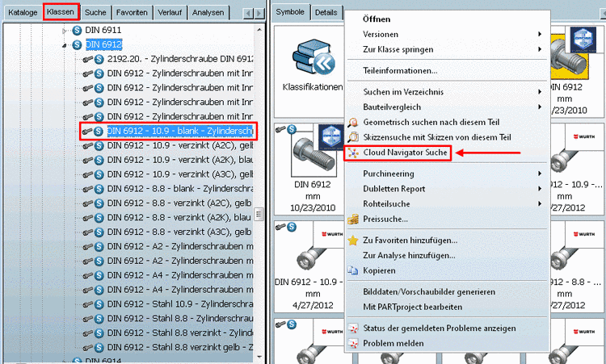Click the S icon beside 8.8 blank row
Viewport: 606px width, 364px height.
[99, 189]
